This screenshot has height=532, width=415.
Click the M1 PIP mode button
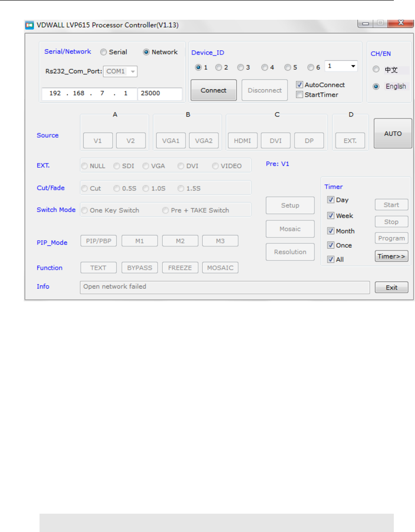click(140, 241)
